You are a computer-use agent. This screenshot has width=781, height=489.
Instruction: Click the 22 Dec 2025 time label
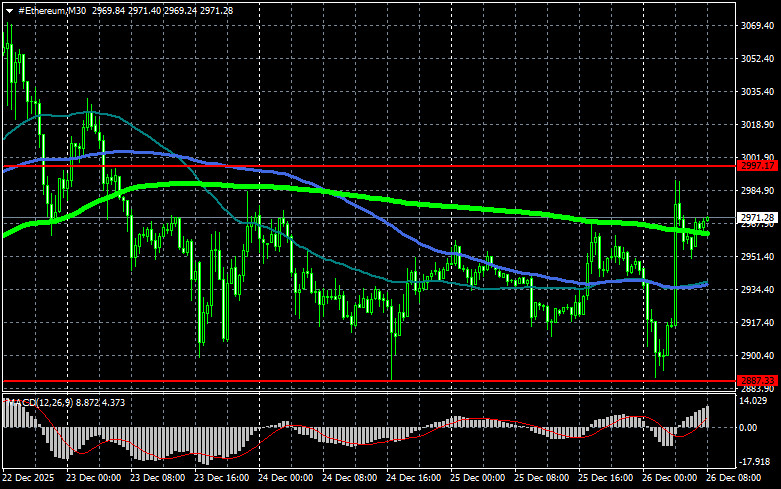[x=28, y=478]
